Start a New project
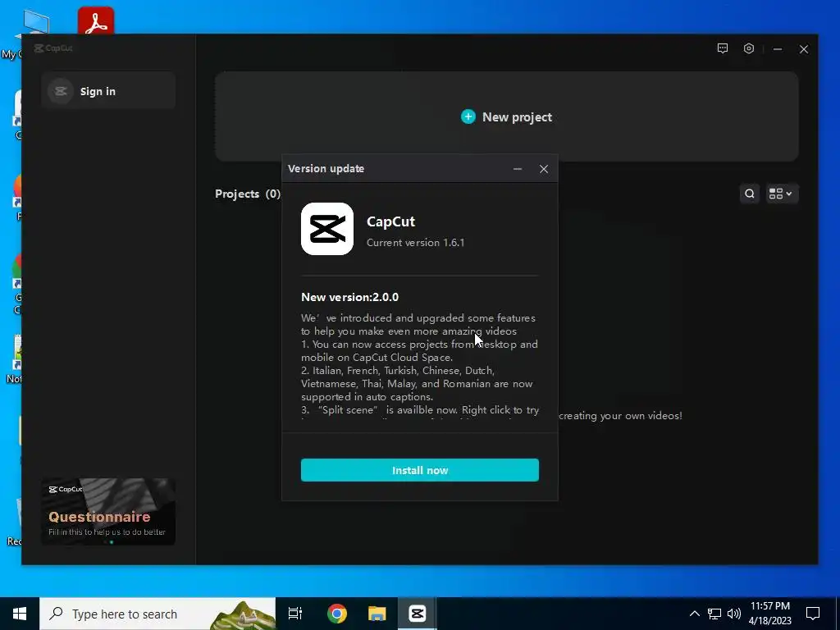The width and height of the screenshot is (840, 630). (506, 116)
